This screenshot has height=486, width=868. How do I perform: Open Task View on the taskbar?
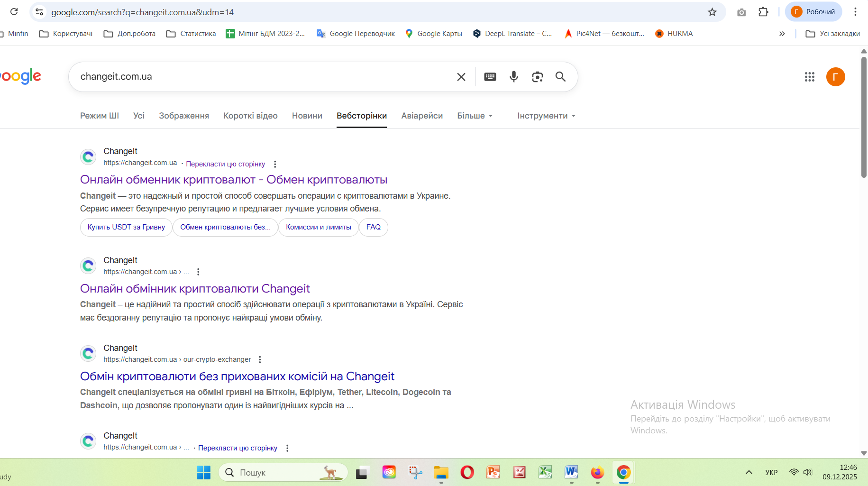[x=362, y=473]
